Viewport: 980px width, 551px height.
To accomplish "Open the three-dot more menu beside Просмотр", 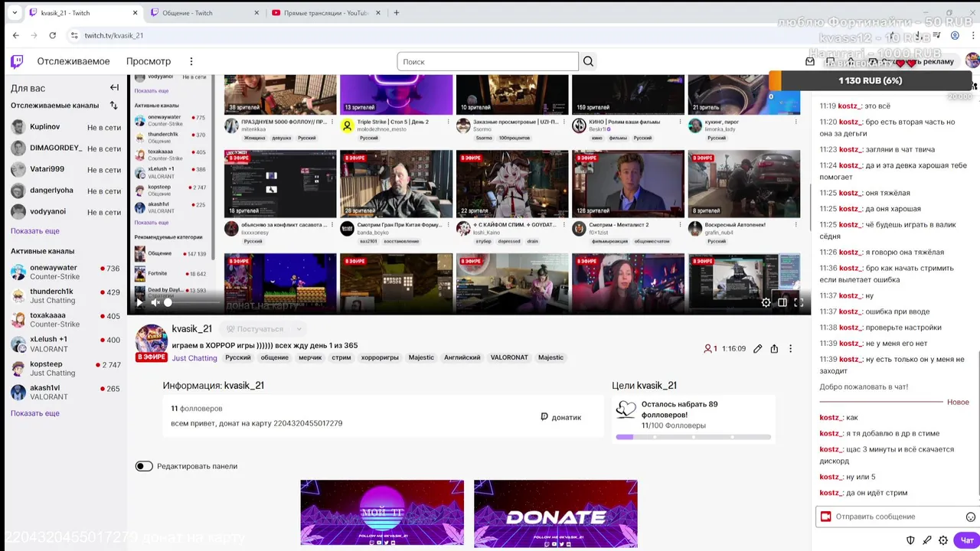I will pos(191,61).
